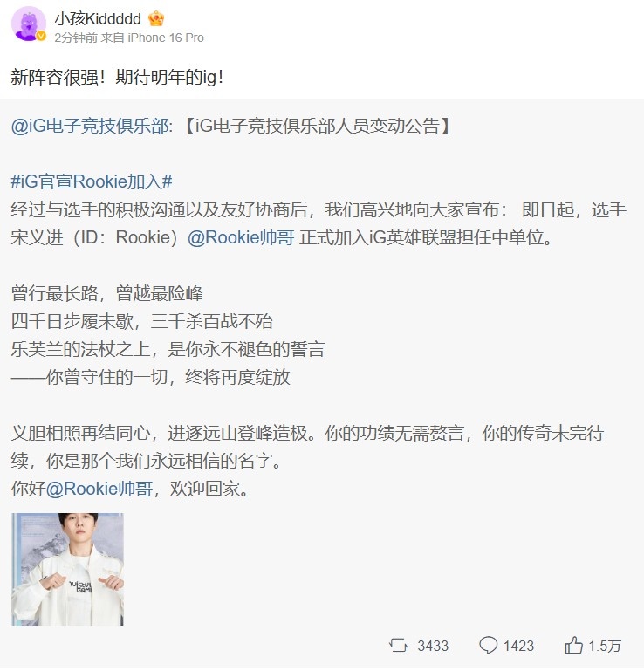Viewport: 644px width, 671px height.
Task: Click @Rookie帅哥 mention before 欢迎回家
Action: click(99, 489)
